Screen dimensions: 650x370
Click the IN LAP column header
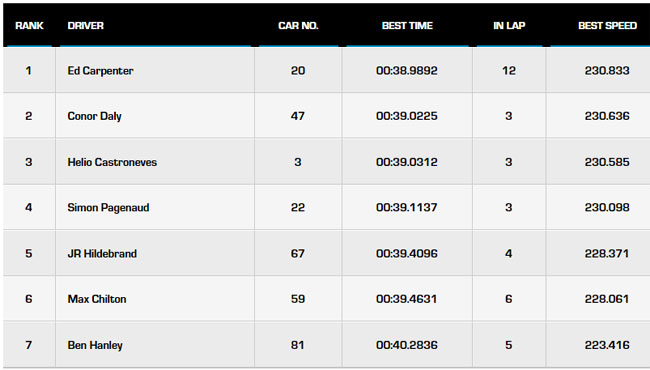[x=509, y=26]
